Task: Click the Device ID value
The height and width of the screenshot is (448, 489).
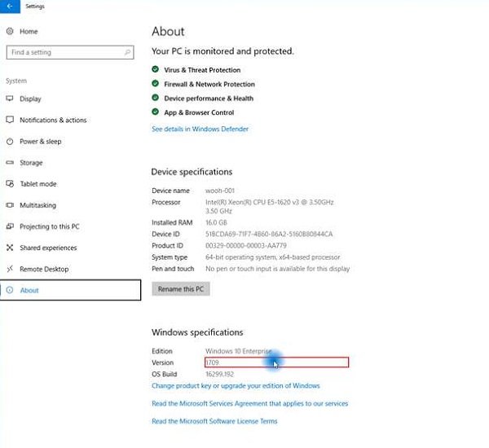Action: coord(269,234)
